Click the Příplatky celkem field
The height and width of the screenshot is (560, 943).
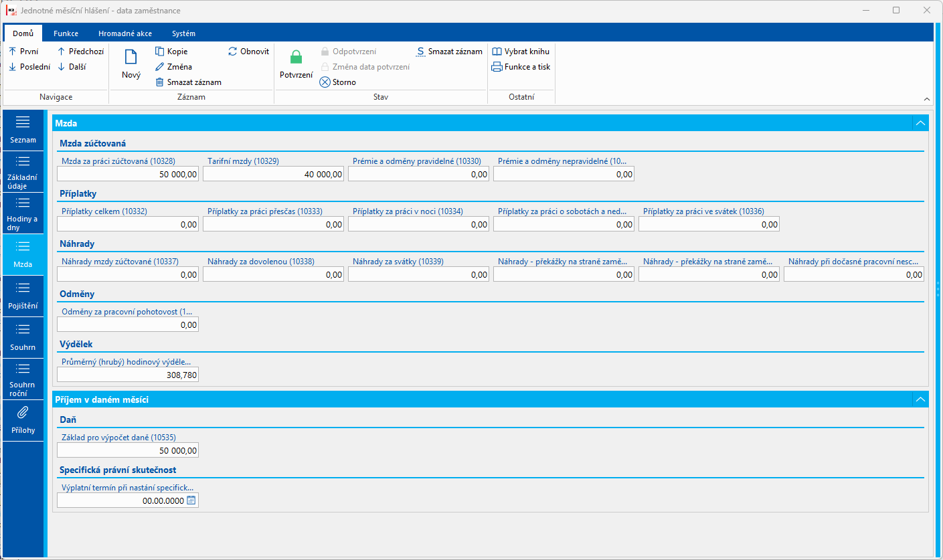(128, 224)
